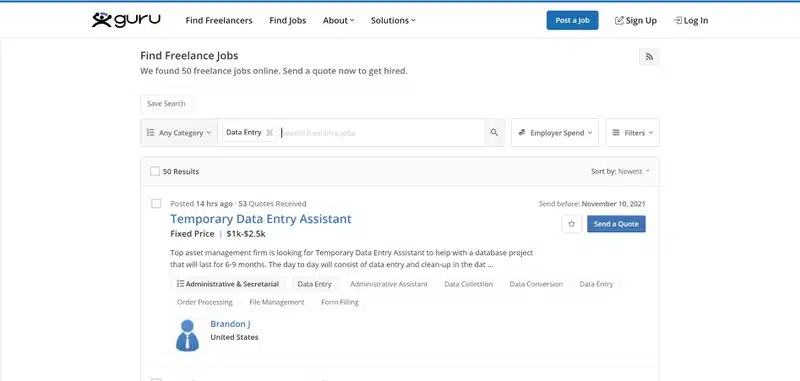Select all 50 Results checkbox
Viewport: 800px width, 381px height.
[x=155, y=171]
